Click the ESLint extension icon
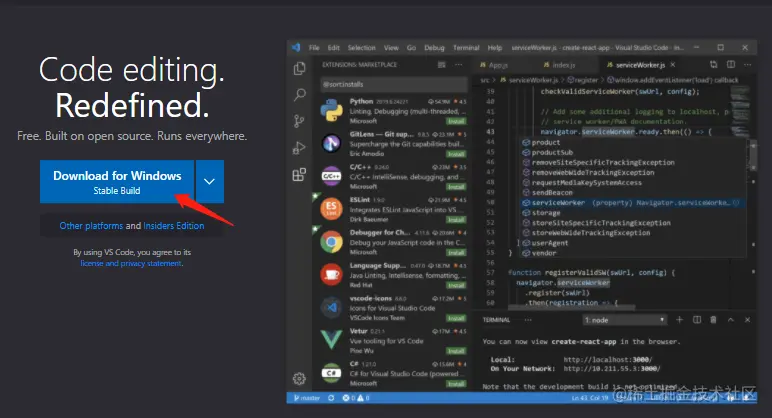This screenshot has height=418, width=772. tap(331, 209)
